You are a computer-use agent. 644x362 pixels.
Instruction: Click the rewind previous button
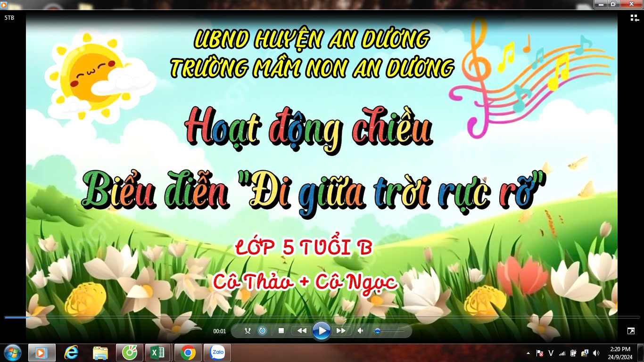coord(302,331)
